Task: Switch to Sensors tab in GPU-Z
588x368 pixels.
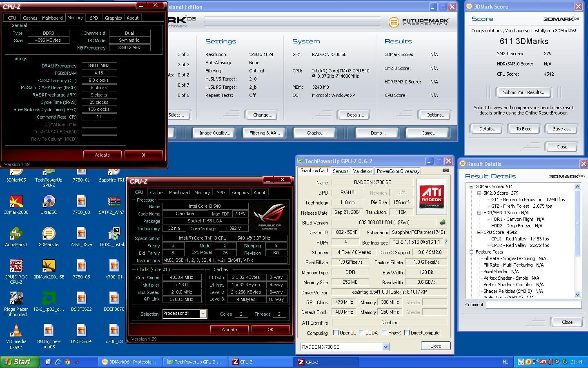Action: (340, 171)
